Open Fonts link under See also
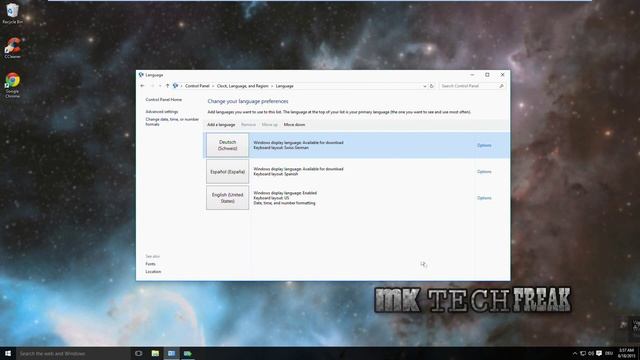 [x=150, y=264]
